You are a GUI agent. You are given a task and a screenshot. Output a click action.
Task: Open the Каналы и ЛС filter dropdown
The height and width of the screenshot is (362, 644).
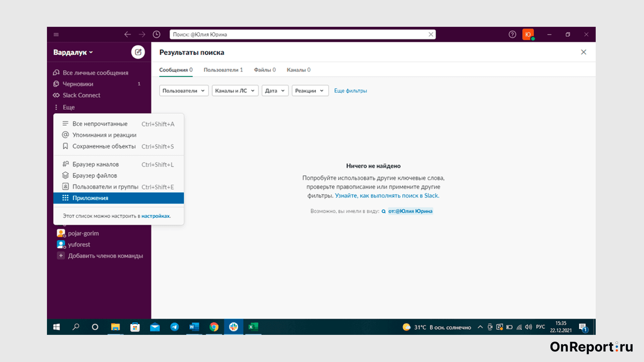tap(235, 90)
